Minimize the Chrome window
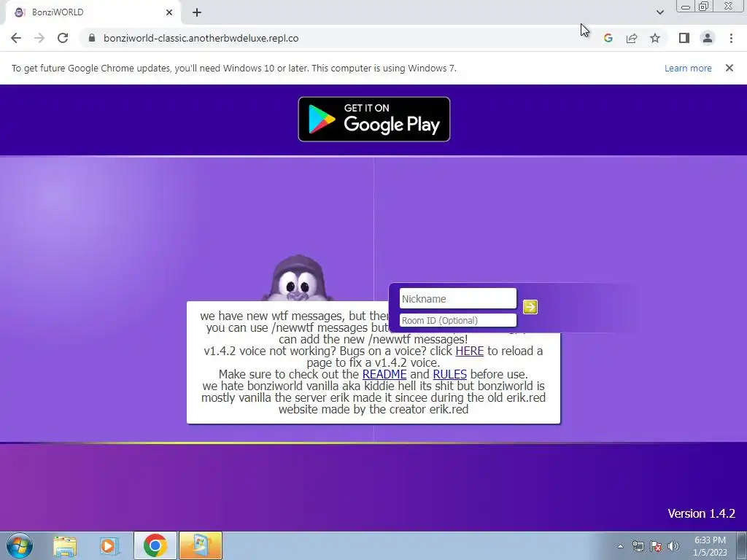The image size is (747, 560). click(x=686, y=7)
